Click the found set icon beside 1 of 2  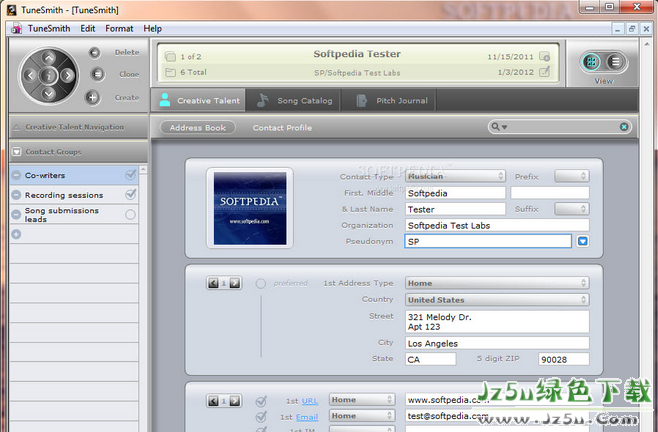pyautogui.click(x=170, y=56)
